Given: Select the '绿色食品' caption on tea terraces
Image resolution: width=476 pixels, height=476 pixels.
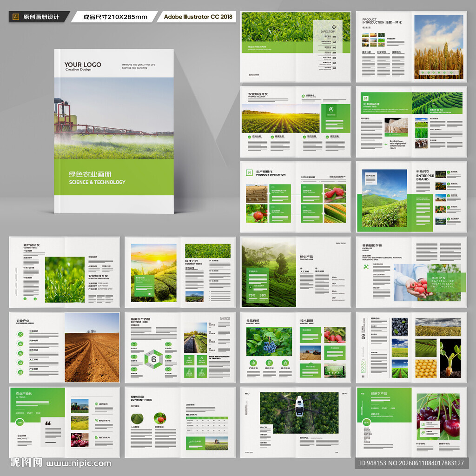Looking at the screenshot, I should (436, 110).
